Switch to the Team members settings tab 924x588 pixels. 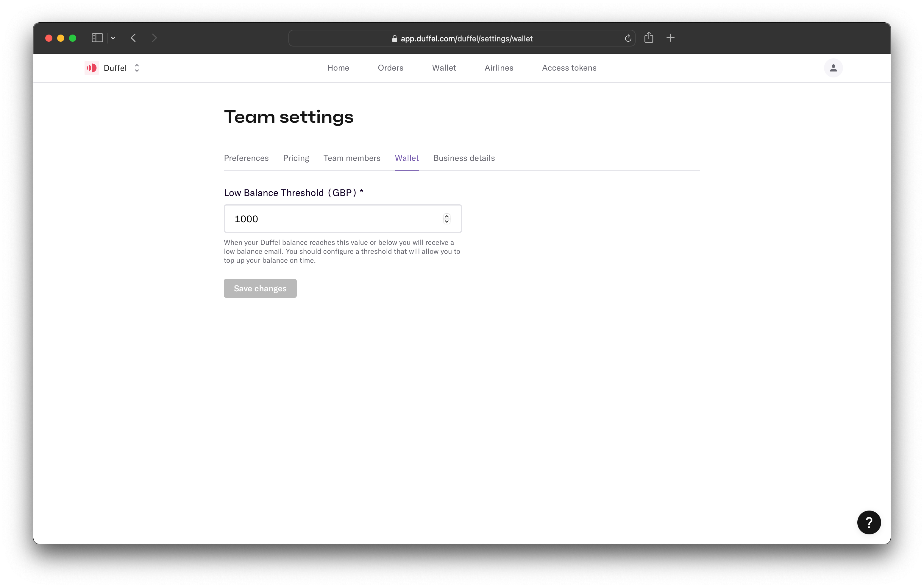tap(352, 158)
